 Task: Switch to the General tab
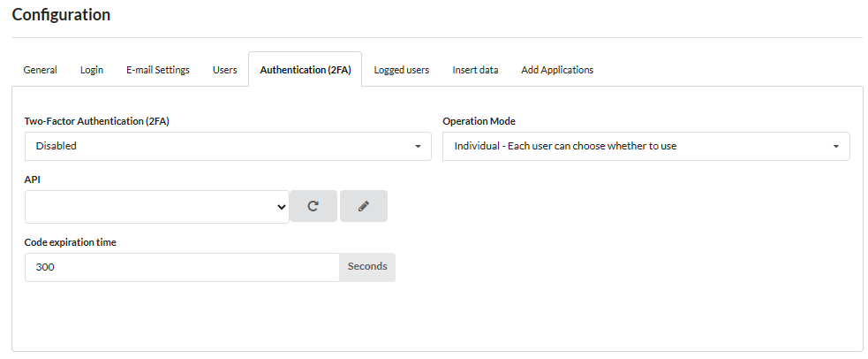(41, 70)
